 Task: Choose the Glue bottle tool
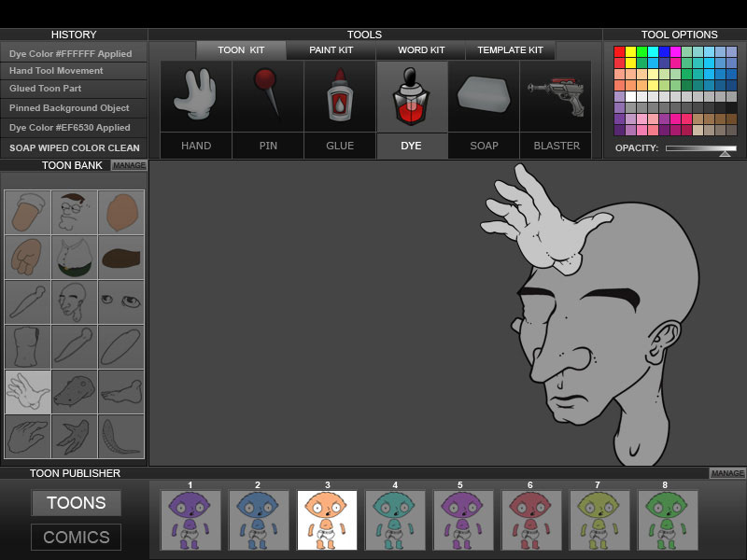click(x=340, y=95)
